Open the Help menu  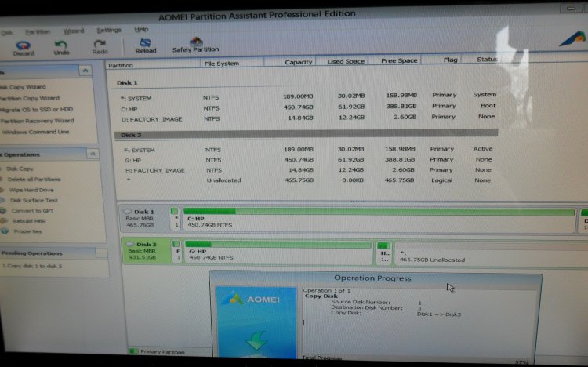(141, 29)
